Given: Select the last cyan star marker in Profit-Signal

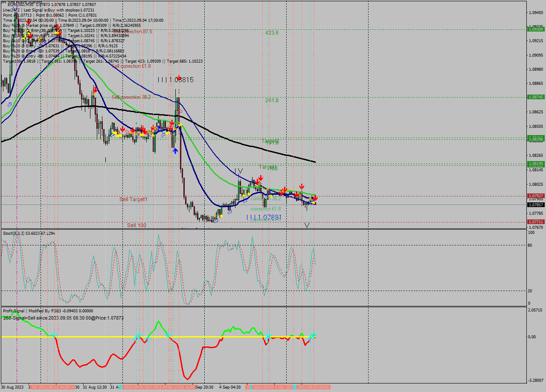Looking at the screenshot, I should (314, 335).
